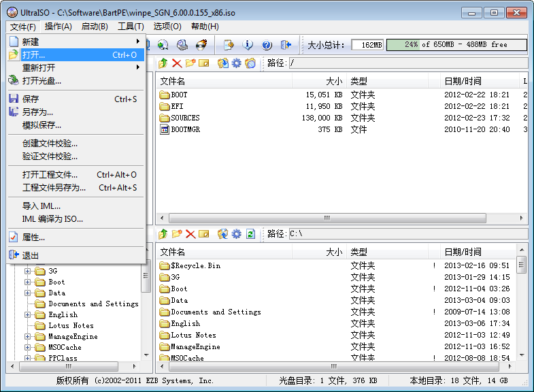Click the BOOTMGR file icon
Screen dimensions: 534x392
coord(164,129)
